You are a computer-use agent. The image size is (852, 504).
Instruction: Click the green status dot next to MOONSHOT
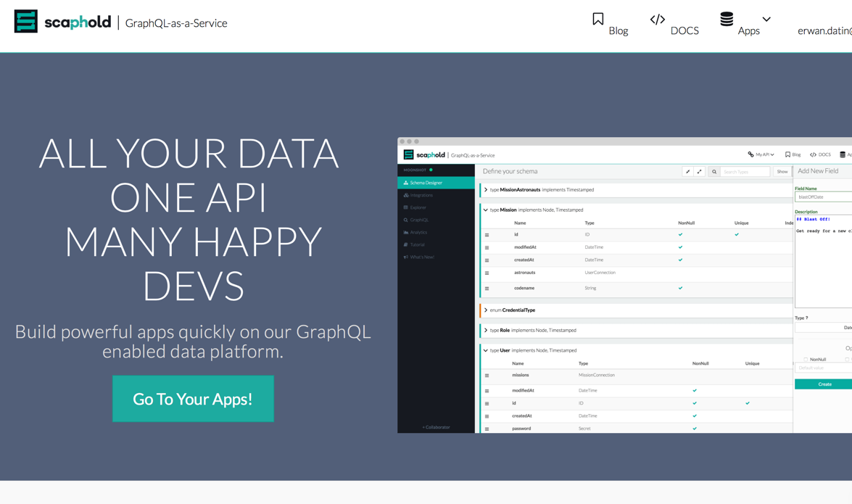tap(431, 170)
